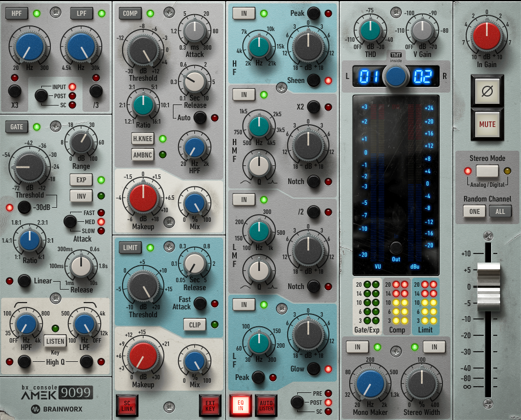Toggle the LPF filter button

coord(81,14)
